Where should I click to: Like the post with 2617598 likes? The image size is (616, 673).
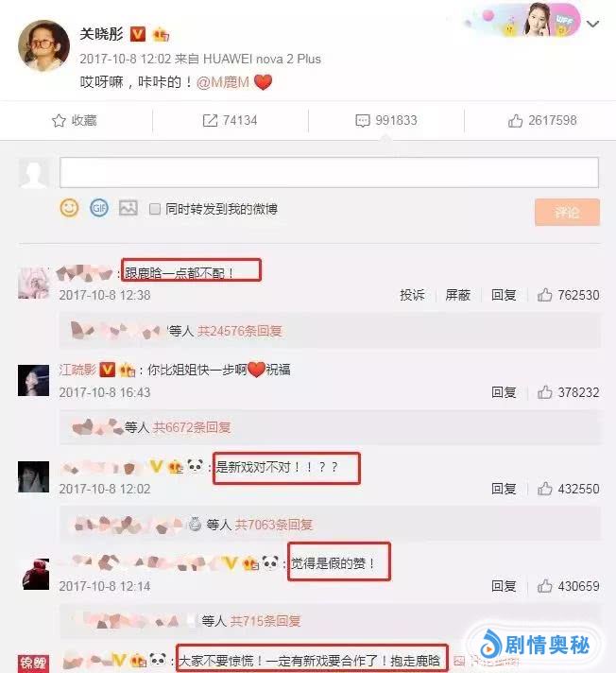coord(542,121)
